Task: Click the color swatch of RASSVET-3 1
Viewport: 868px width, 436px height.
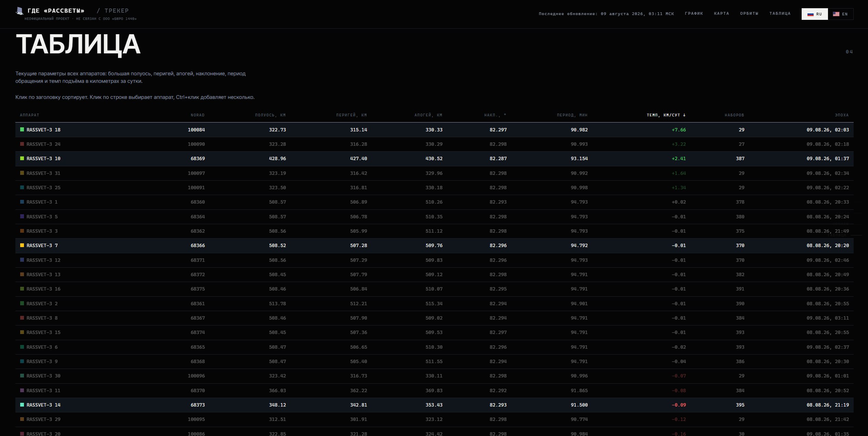Action: click(x=22, y=202)
